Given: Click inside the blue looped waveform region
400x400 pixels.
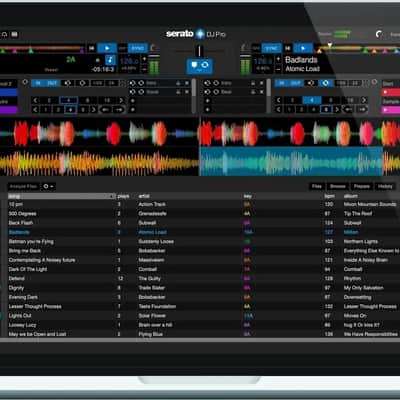Looking at the screenshot, I should tap(291, 161).
